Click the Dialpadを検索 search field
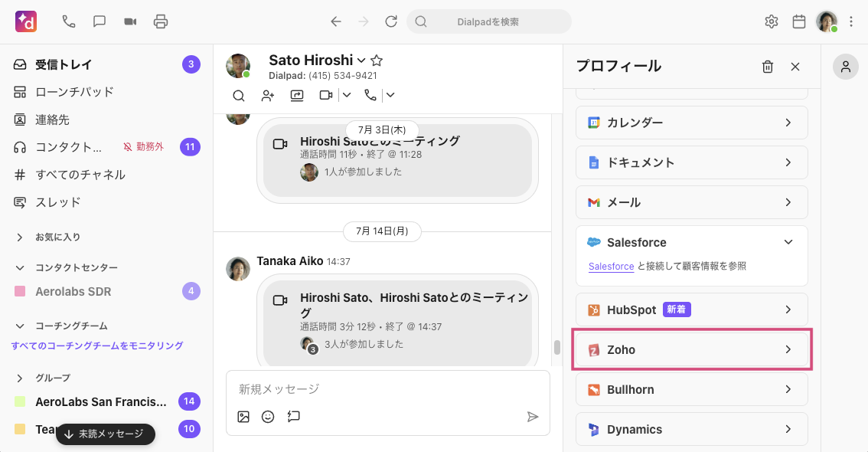868x452 pixels. (x=489, y=21)
